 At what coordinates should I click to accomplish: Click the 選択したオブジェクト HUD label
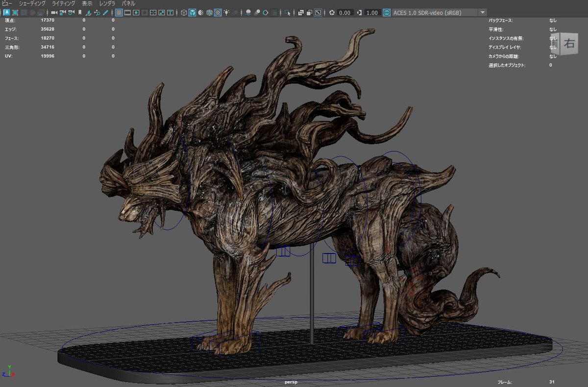(507, 65)
